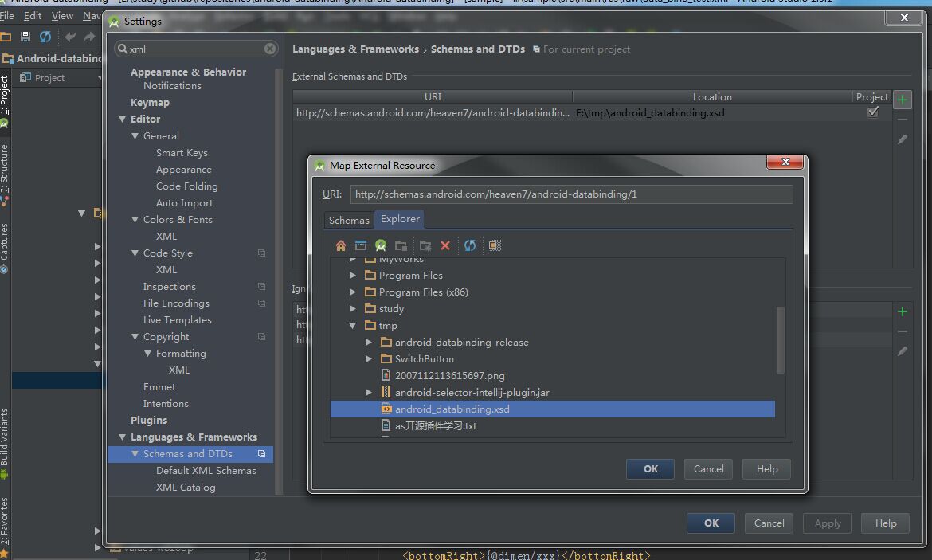Jump to the Desktop directory in the explorer toolbar

point(361,245)
